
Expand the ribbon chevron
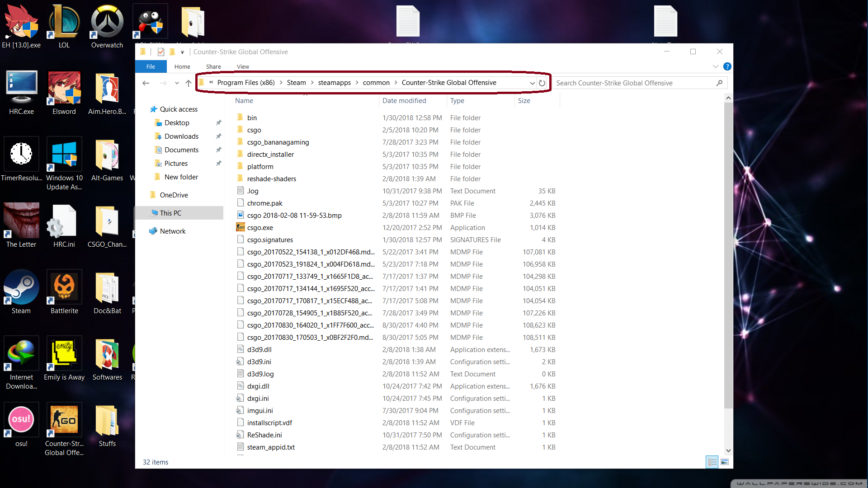pos(715,66)
